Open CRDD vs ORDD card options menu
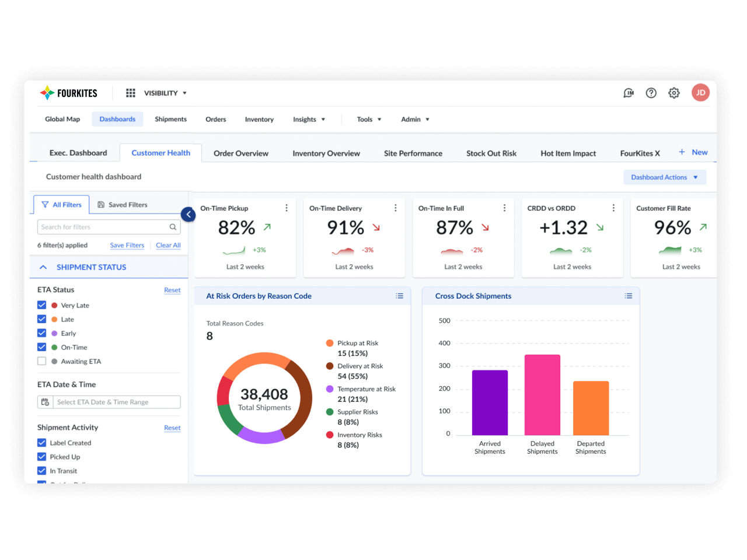 coord(613,208)
